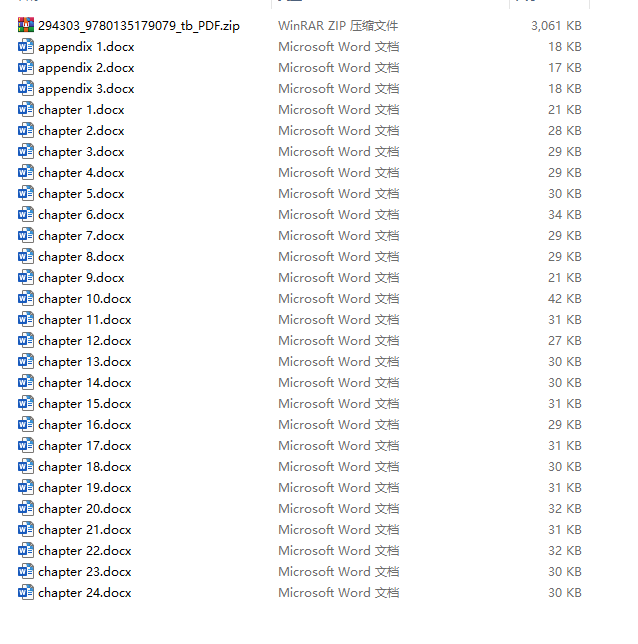Select the file name chapter 22.docx

(x=85, y=551)
